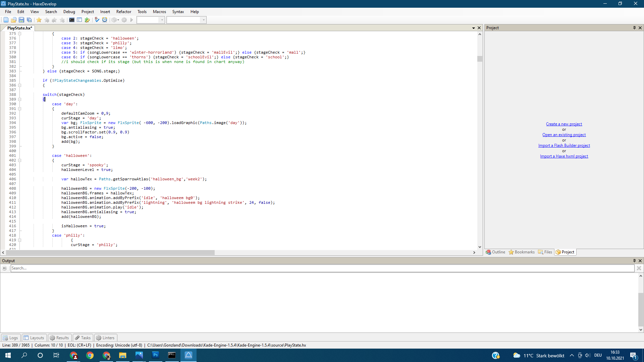Collapse the code block at line 389
Image resolution: width=644 pixels, height=362 pixels.
point(19,99)
